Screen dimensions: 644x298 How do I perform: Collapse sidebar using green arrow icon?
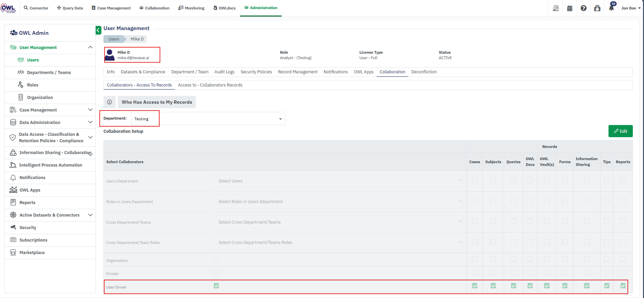98,30
